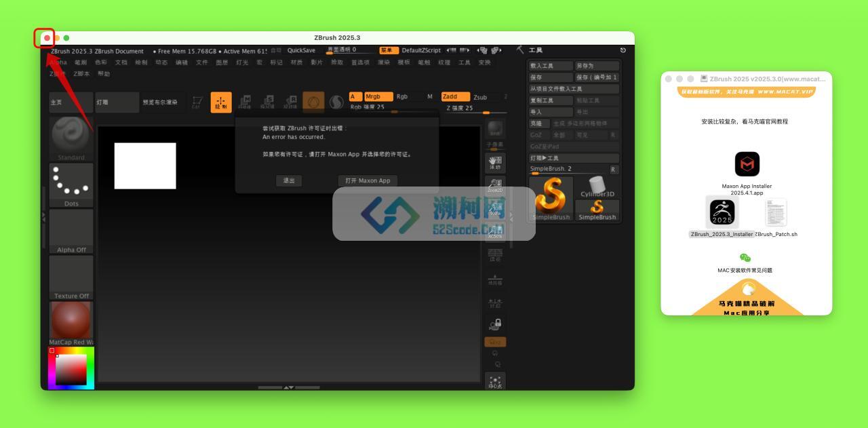Open ZBrush_Patch.sh file in installer window
Viewport: 868px width, 428px height.
tap(776, 212)
